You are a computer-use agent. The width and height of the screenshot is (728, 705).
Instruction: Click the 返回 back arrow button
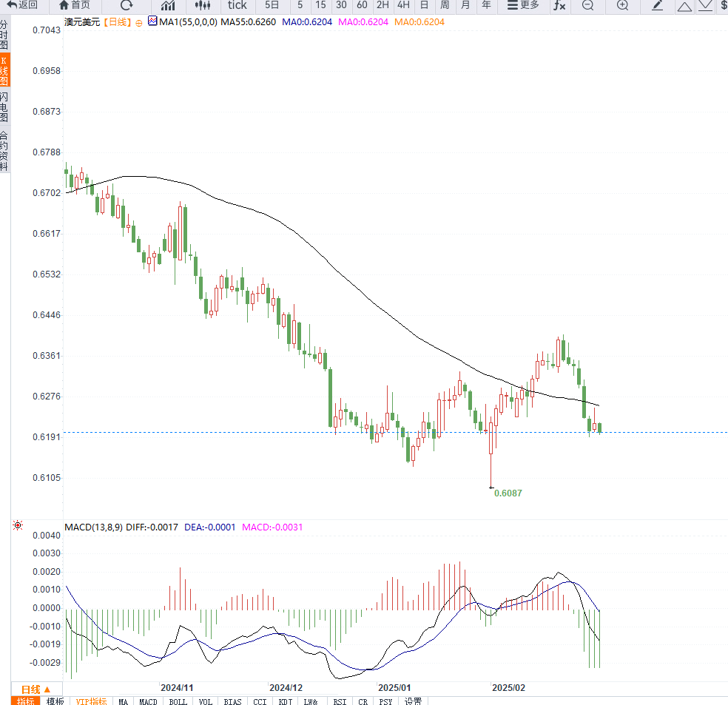pos(21,5)
